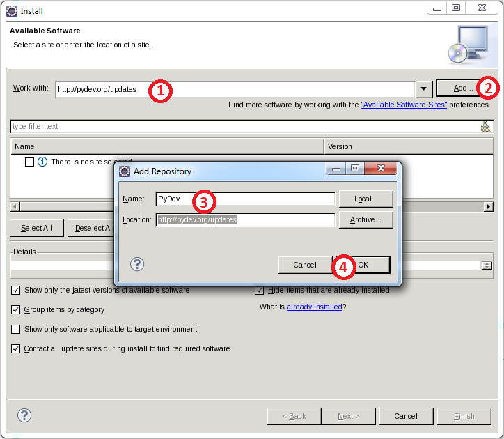Click the Eclipse icon in Add Repository title bar
Screen dimensions: 504x439
click(x=125, y=171)
